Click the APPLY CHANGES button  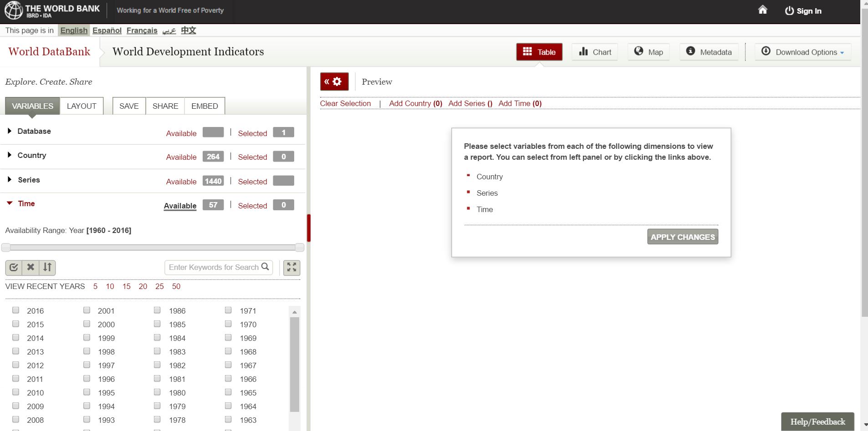tap(683, 237)
